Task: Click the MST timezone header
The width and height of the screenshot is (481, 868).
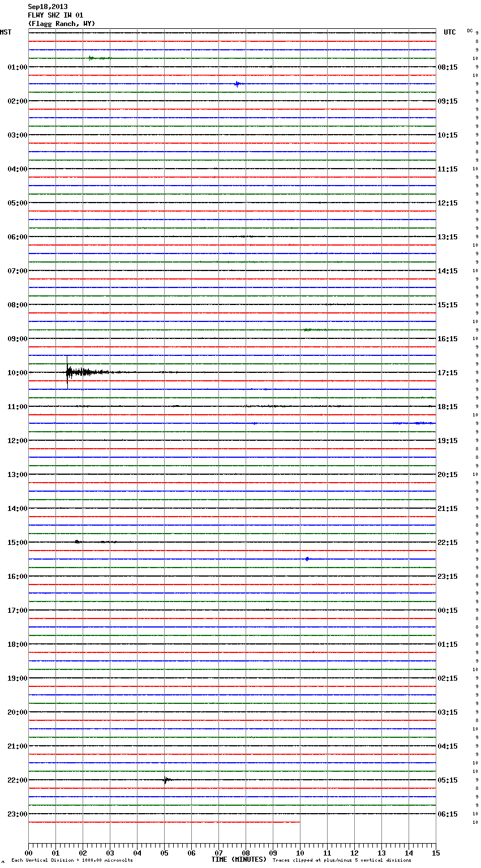Action: pos(6,32)
